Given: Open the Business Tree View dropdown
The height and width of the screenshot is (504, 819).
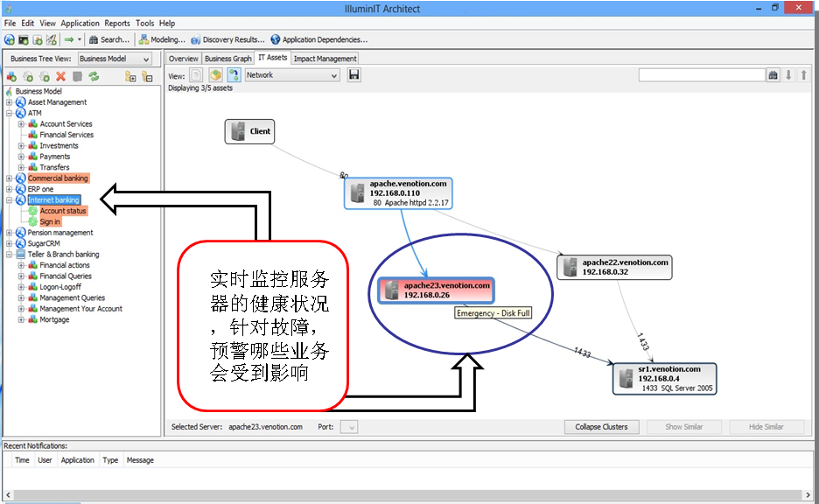Looking at the screenshot, I should tap(115, 59).
